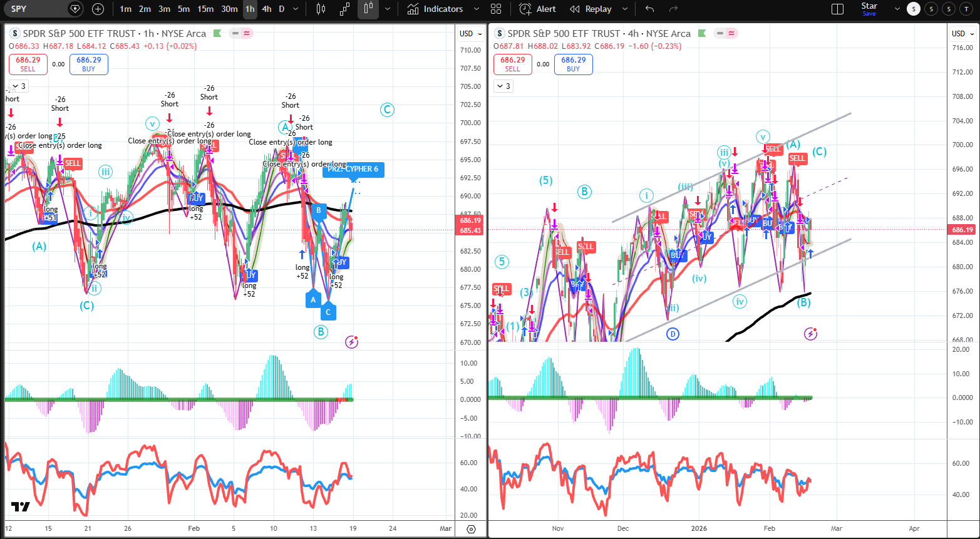This screenshot has height=539, width=980.
Task: Switch to the 5m timeframe
Action: click(x=183, y=9)
